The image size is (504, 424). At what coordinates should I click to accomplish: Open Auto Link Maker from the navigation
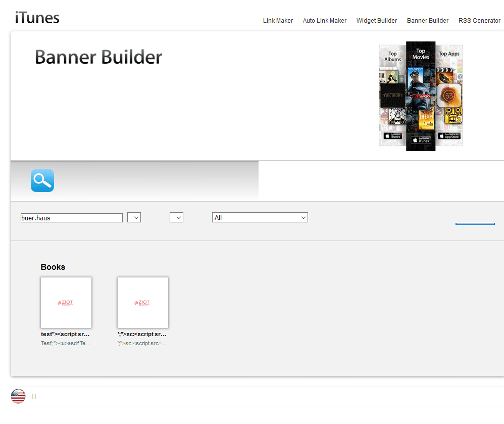(325, 21)
